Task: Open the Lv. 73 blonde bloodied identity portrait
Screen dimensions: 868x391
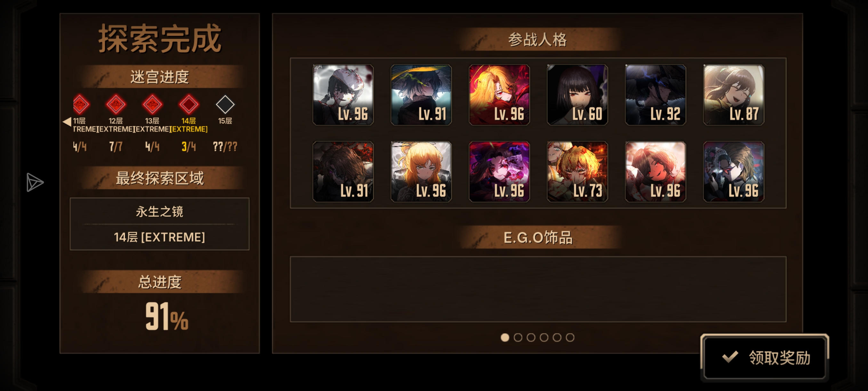Action: (x=577, y=172)
